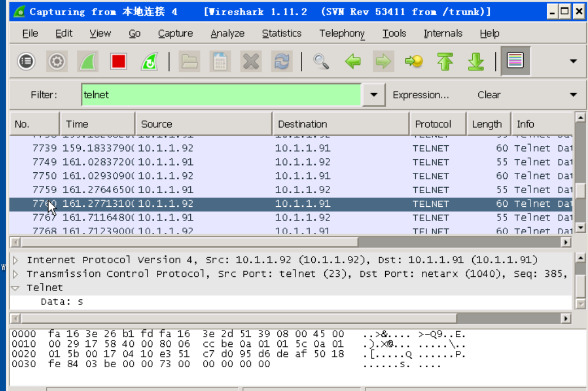The image size is (588, 391).
Task: Stop the running capture with red square
Action: pos(119,61)
